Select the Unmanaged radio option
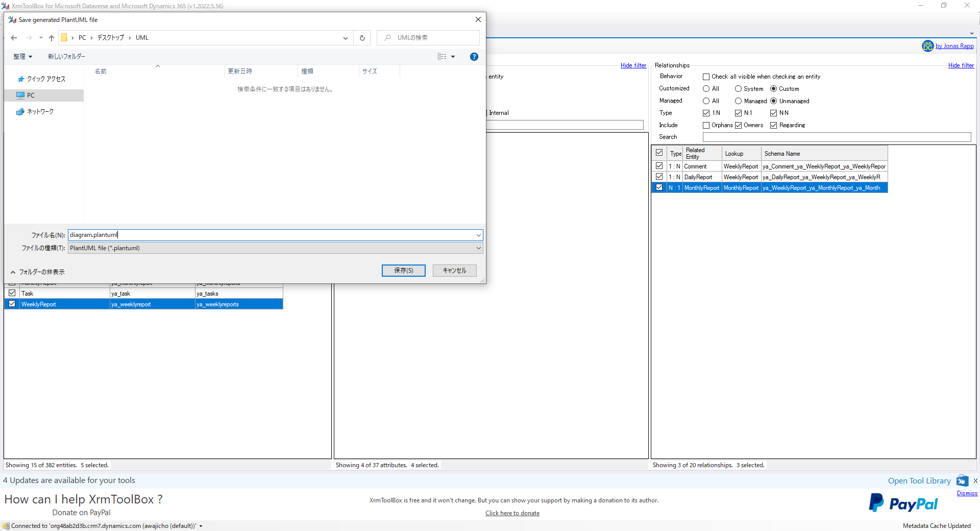This screenshot has height=531, width=980. click(x=773, y=101)
